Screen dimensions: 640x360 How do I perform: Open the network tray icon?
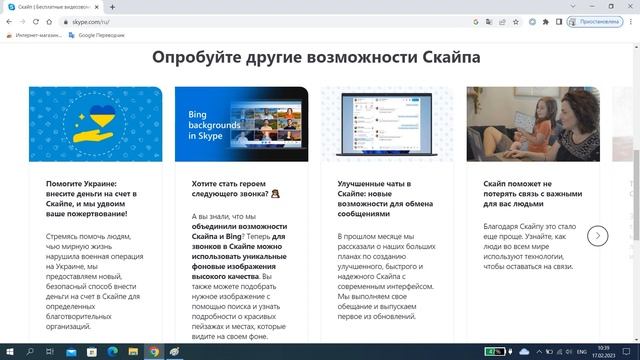point(559,351)
